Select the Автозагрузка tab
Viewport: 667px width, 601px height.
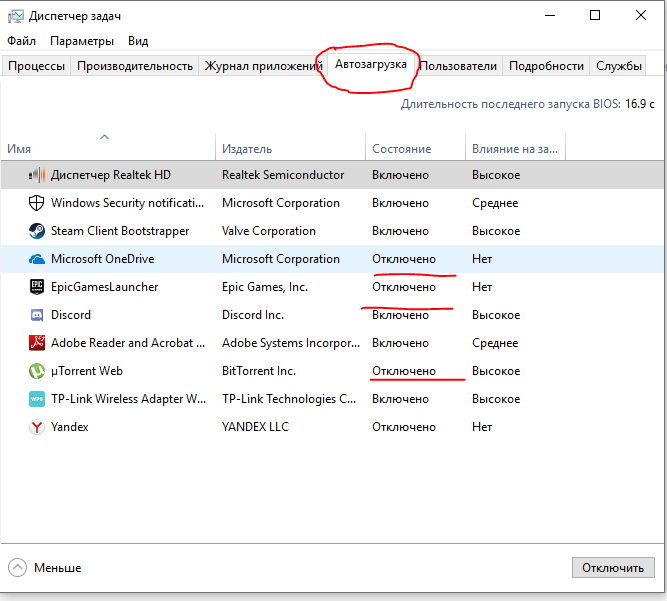click(371, 64)
